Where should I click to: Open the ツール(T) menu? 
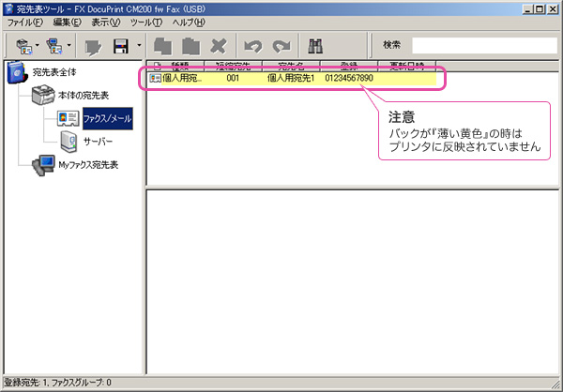pyautogui.click(x=146, y=22)
